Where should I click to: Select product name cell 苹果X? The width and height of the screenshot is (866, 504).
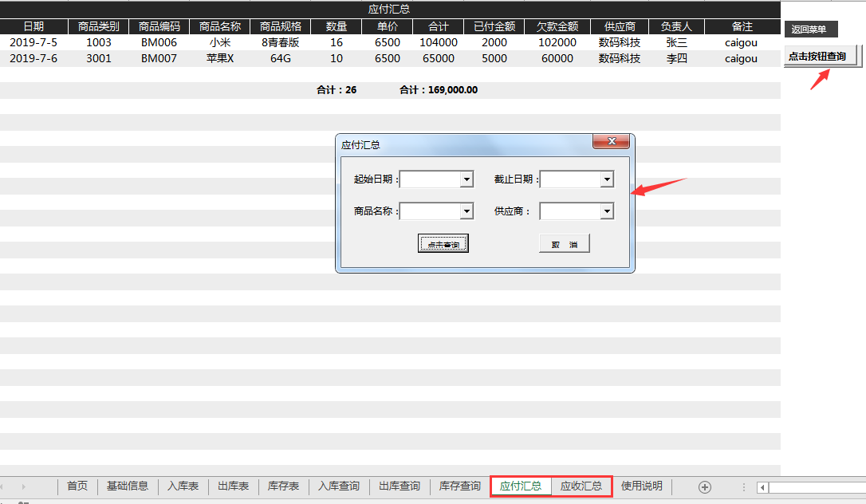point(220,58)
